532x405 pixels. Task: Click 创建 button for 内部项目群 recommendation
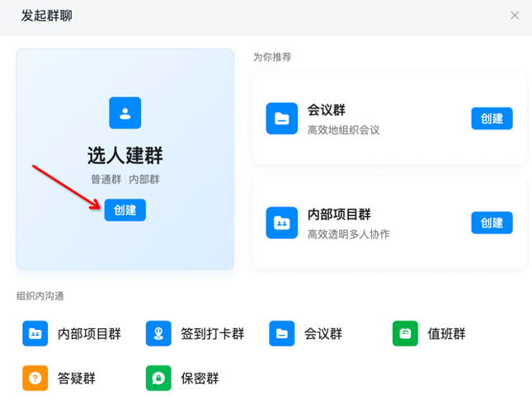pyautogui.click(x=492, y=223)
